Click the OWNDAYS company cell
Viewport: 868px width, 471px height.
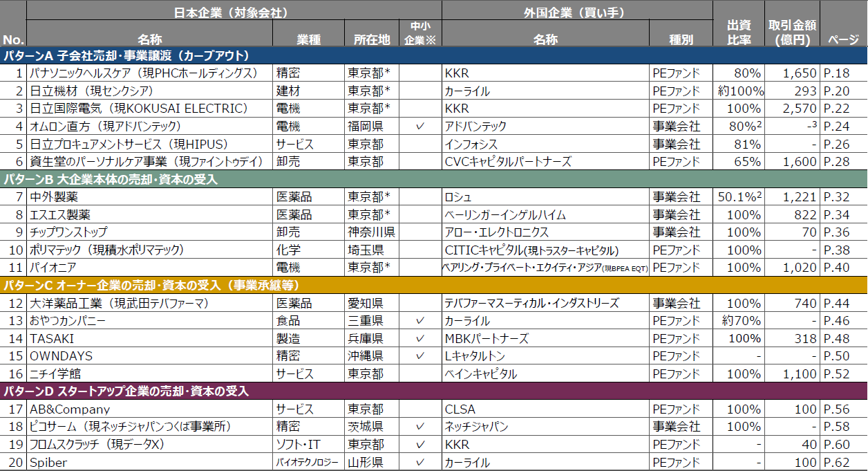pyautogui.click(x=150, y=356)
